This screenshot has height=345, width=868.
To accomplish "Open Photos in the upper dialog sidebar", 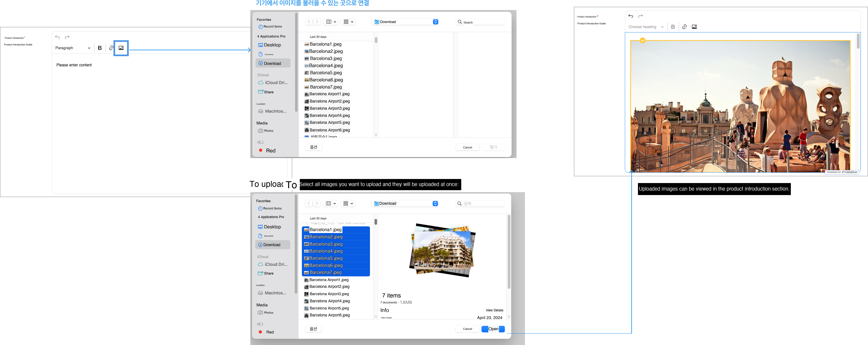I will (x=266, y=131).
